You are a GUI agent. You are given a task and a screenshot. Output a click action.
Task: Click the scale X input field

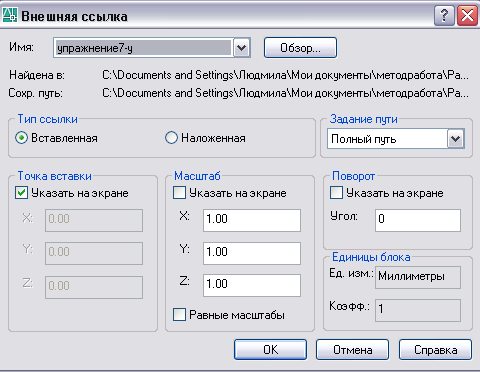tap(252, 220)
